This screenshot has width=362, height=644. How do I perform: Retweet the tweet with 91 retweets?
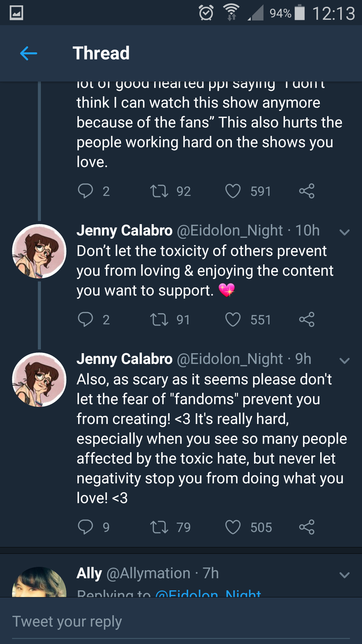pyautogui.click(x=159, y=319)
